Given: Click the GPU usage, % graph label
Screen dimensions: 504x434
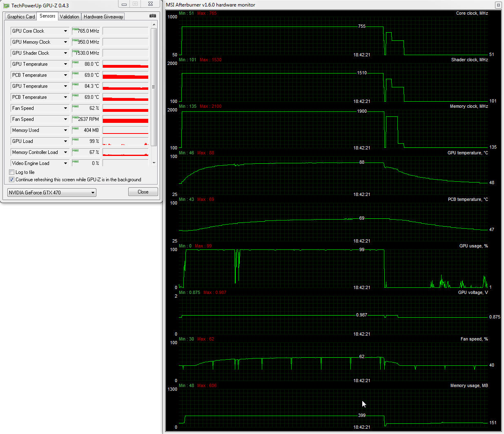Looking at the screenshot, I should tap(474, 246).
